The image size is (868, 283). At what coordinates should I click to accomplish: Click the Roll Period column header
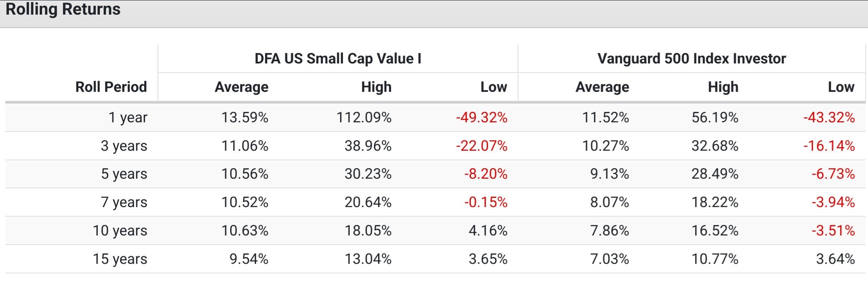tap(111, 87)
